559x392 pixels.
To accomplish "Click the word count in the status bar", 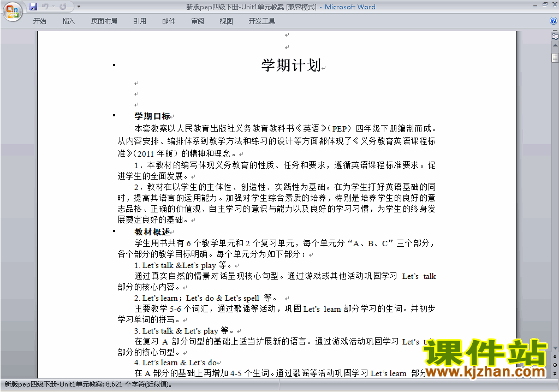I will pos(89,384).
